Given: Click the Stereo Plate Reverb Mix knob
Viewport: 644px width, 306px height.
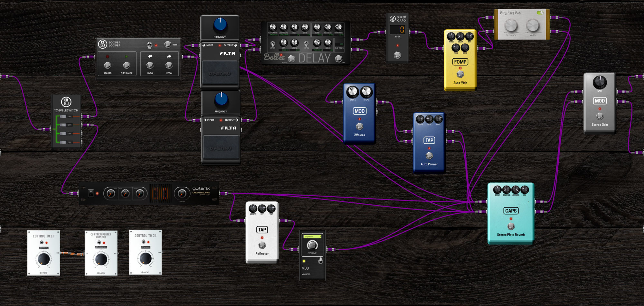Looking at the screenshot, I should (x=525, y=190).
